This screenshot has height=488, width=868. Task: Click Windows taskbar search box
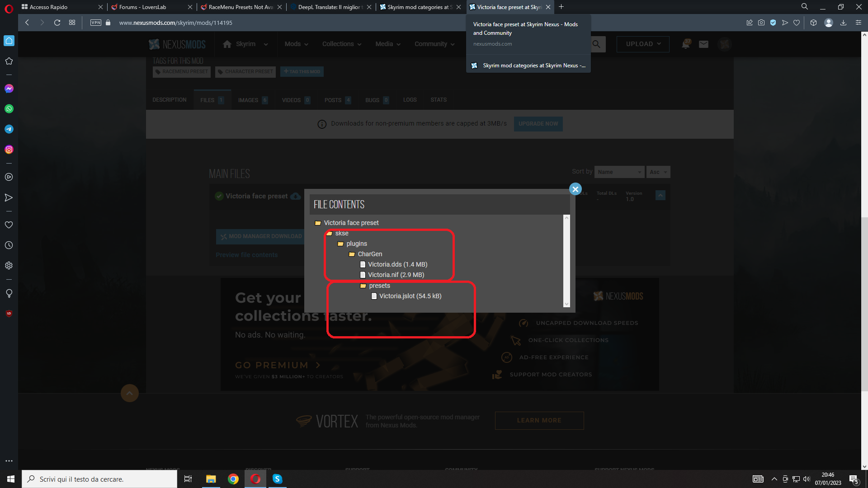(x=99, y=479)
